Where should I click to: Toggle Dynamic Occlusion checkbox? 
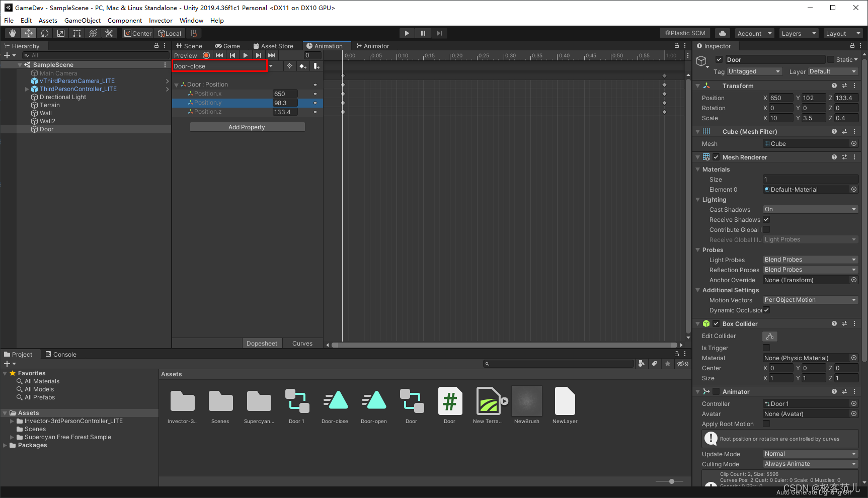click(766, 310)
